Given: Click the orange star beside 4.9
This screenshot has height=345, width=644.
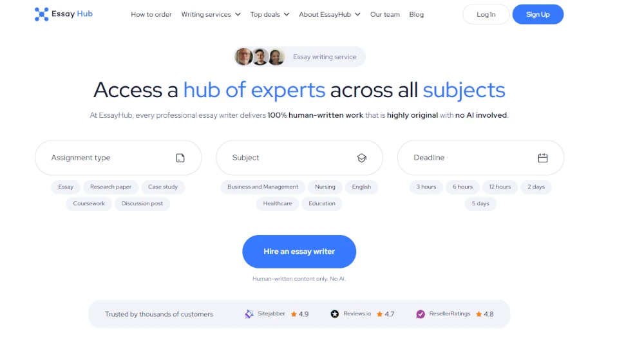Looking at the screenshot, I should pyautogui.click(x=294, y=314).
